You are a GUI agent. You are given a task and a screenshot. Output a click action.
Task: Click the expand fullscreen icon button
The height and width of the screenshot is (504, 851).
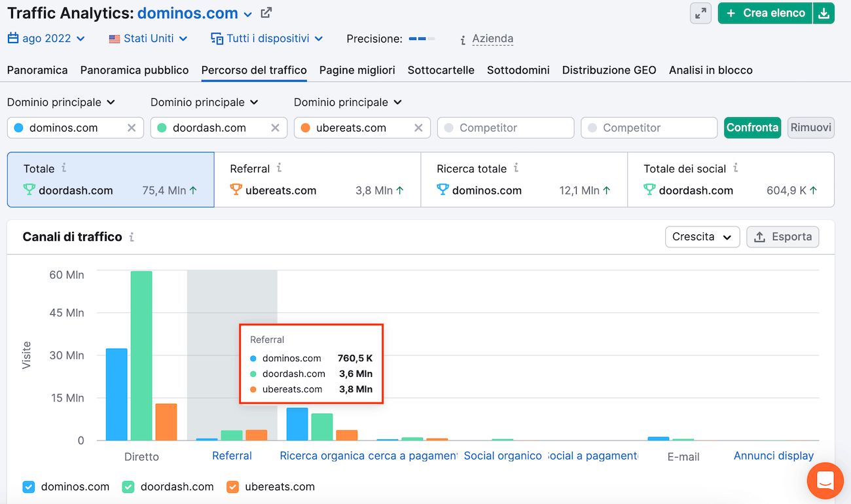(x=700, y=13)
